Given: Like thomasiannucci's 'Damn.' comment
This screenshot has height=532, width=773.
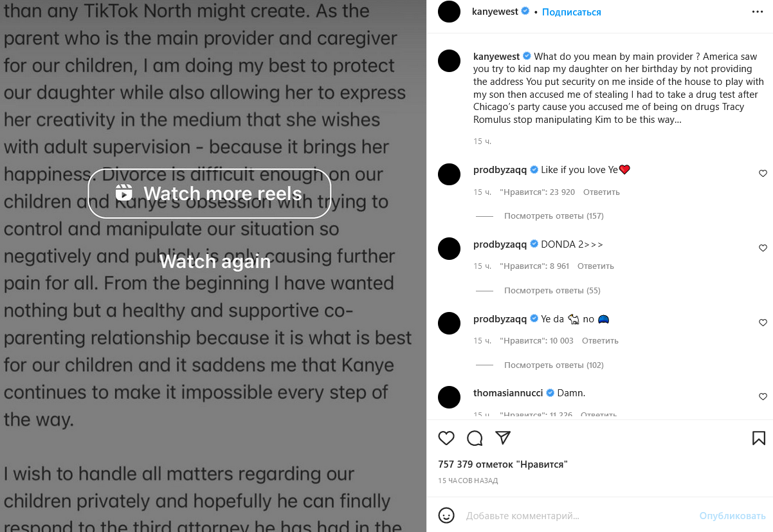Looking at the screenshot, I should pos(763,397).
